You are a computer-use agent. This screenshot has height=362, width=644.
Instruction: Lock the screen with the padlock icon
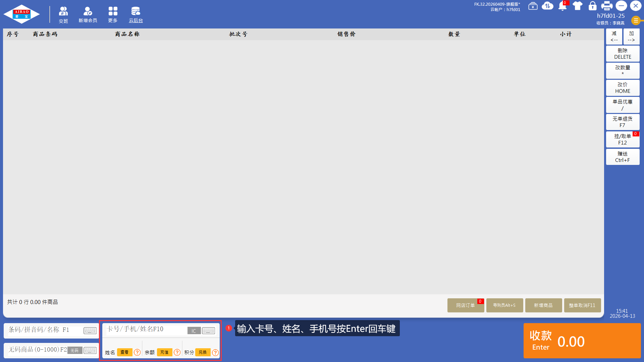point(592,6)
